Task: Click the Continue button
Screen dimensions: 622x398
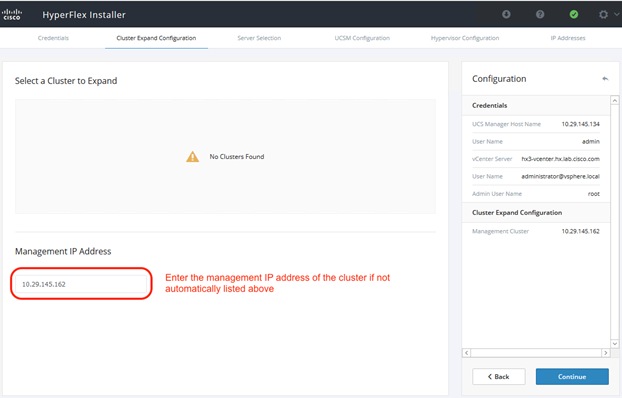Action: [572, 377]
